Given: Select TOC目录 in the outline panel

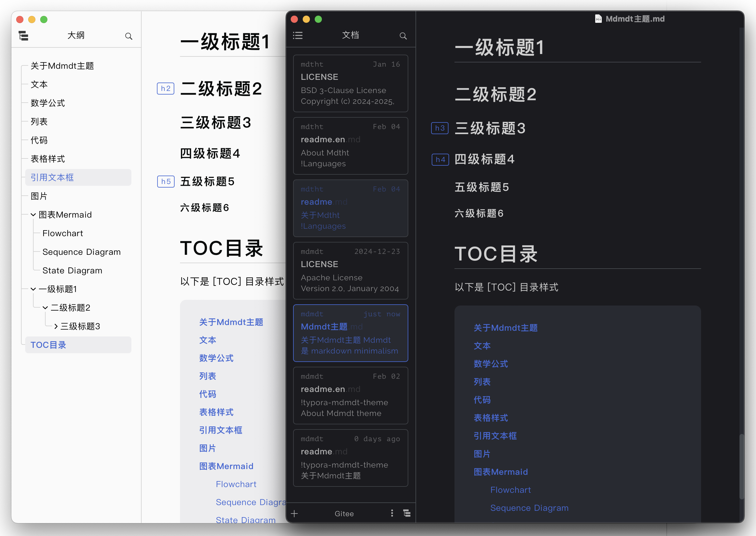Looking at the screenshot, I should pyautogui.click(x=78, y=345).
